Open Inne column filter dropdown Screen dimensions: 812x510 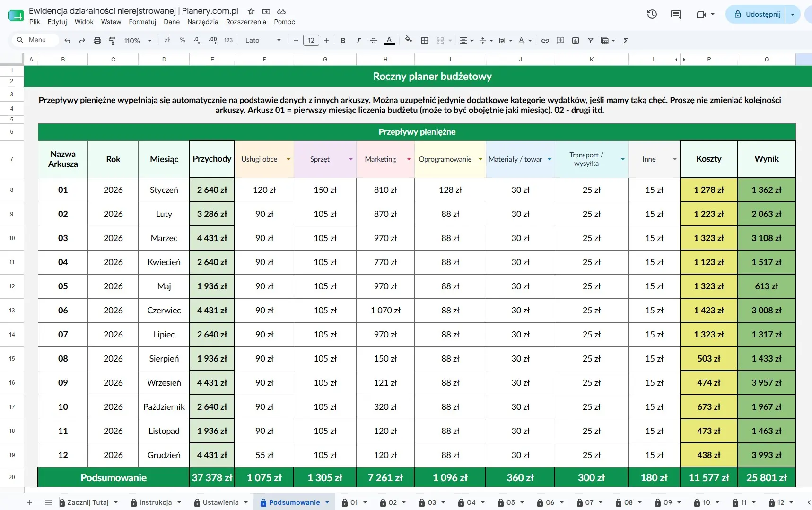point(674,159)
